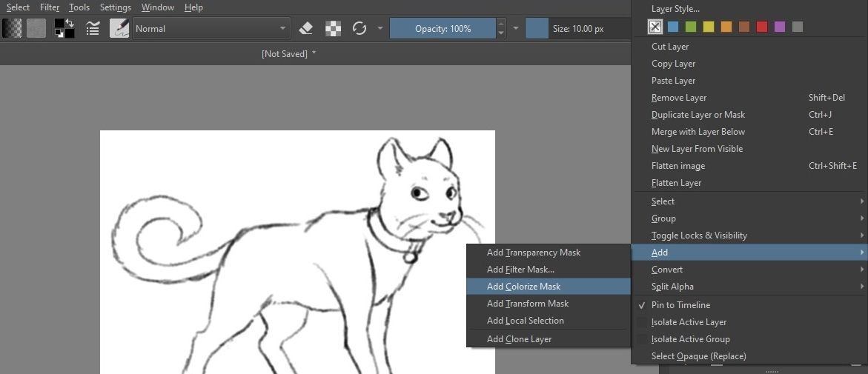
Task: Expand the arrow beside reload preset
Action: click(x=380, y=28)
